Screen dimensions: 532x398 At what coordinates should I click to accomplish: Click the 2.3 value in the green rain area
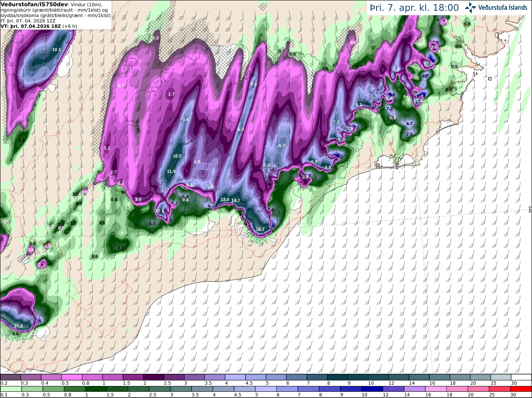(x=121, y=248)
